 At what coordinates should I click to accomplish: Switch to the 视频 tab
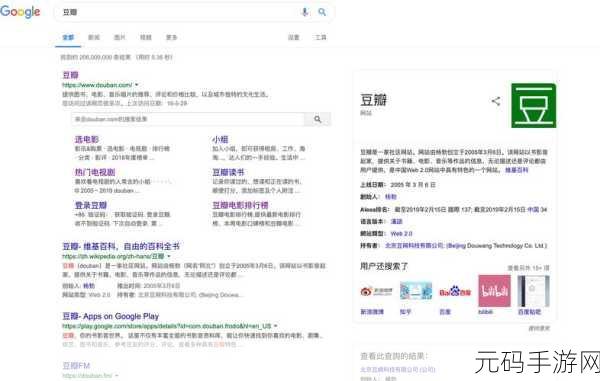[x=146, y=37]
